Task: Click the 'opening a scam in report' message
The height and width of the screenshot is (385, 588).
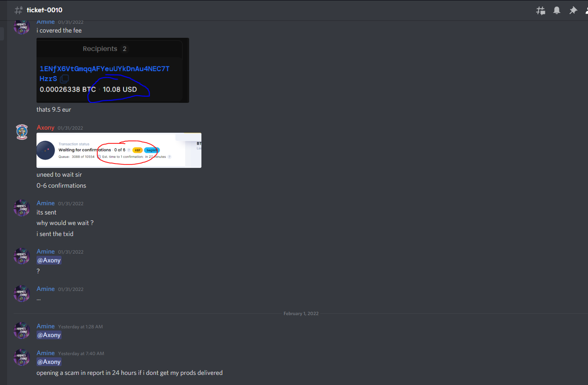Action: [x=129, y=373]
